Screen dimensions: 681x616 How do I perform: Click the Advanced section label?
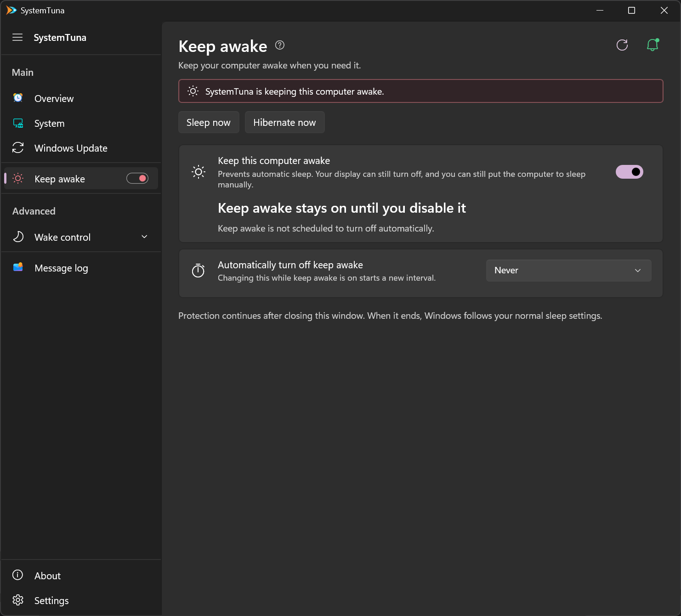click(x=34, y=211)
